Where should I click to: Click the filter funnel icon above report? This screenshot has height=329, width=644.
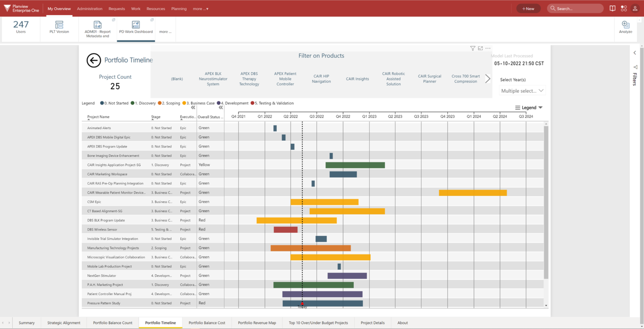(473, 48)
